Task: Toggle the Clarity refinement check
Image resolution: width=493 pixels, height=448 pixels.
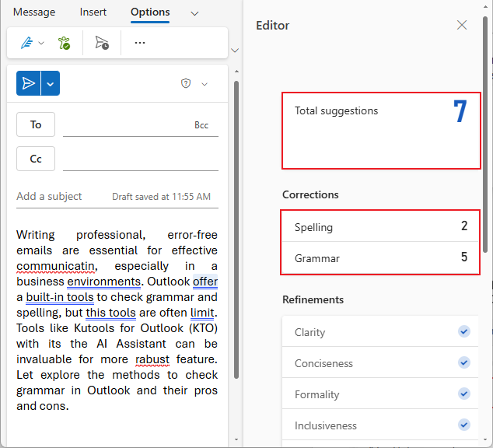Action: pos(464,332)
